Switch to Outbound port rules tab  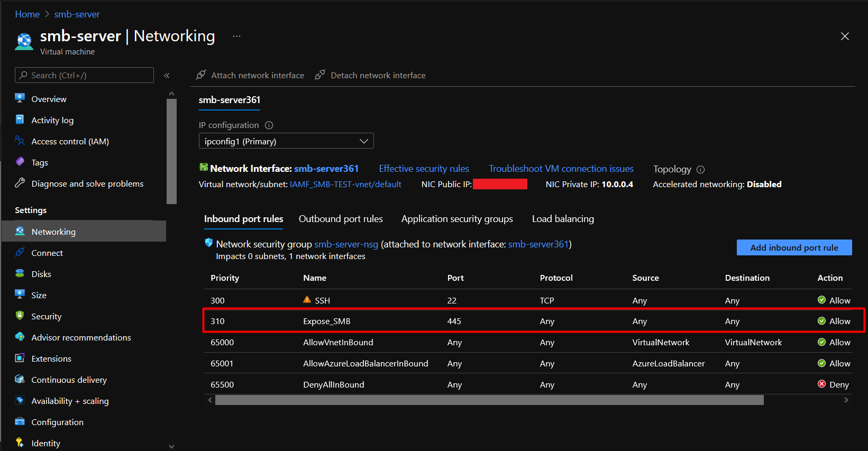pos(341,219)
